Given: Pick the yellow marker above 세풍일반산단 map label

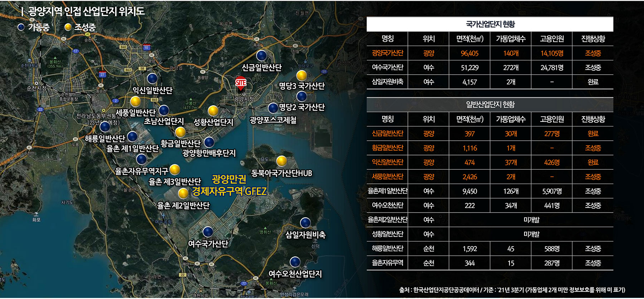Looking at the screenshot, I should [135, 101].
